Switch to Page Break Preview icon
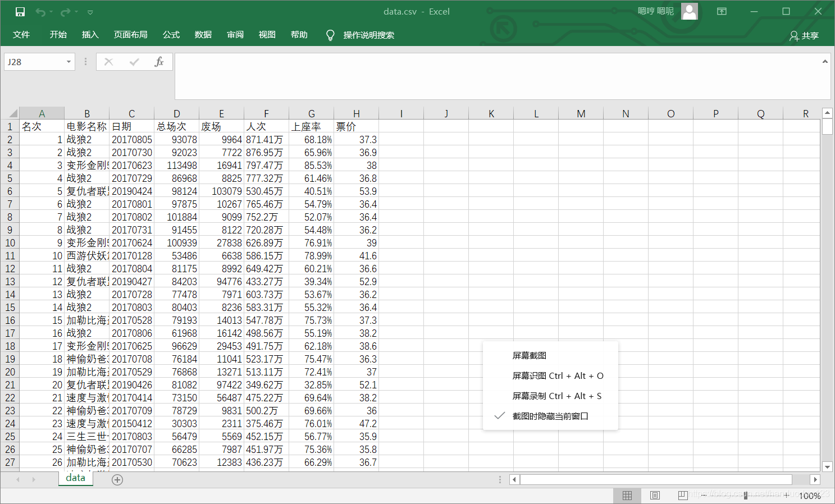835x504 pixels. (x=682, y=496)
